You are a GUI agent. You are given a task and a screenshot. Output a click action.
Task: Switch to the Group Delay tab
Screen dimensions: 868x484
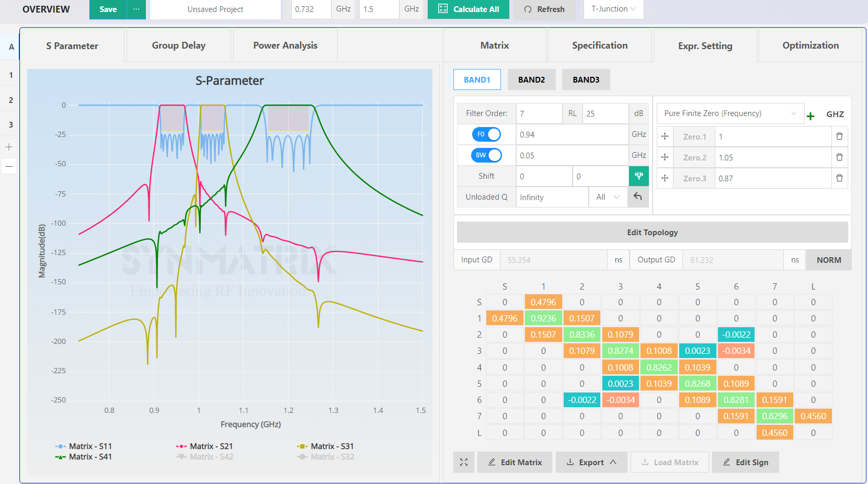click(x=178, y=45)
